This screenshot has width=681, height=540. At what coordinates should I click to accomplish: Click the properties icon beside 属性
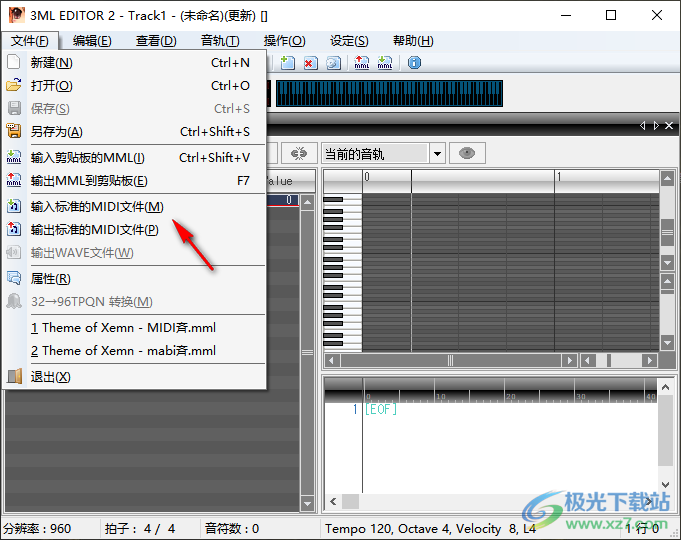point(14,278)
